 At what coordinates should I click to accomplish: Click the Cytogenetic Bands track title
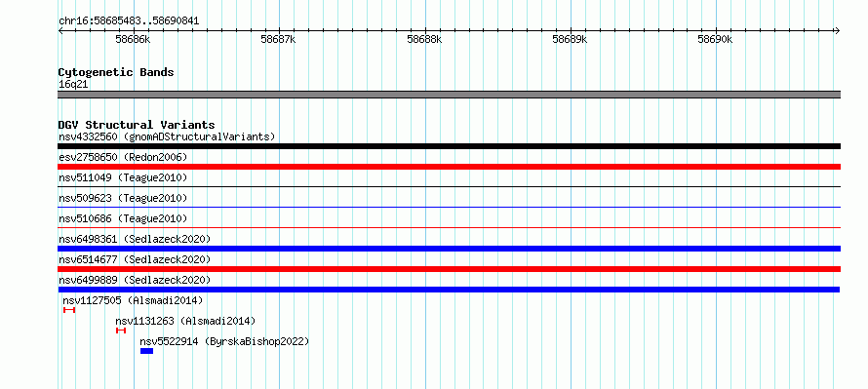point(116,72)
